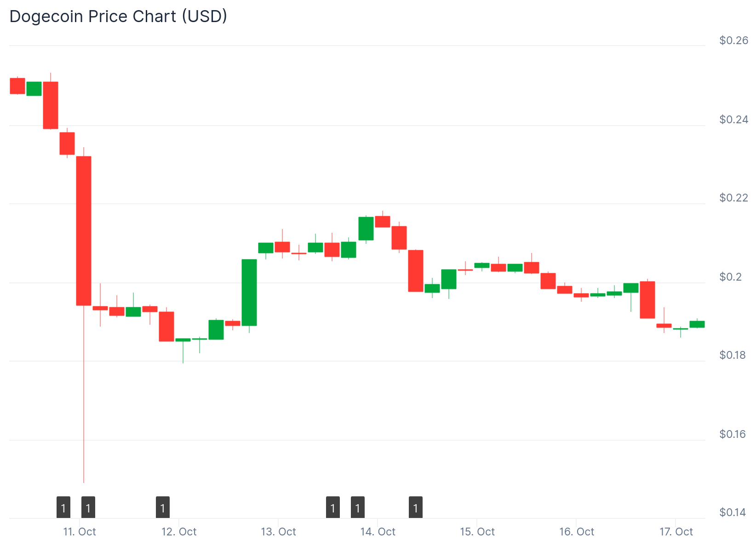756x552 pixels.
Task: Select the tall green candle on 12. Oct
Action: [249, 293]
